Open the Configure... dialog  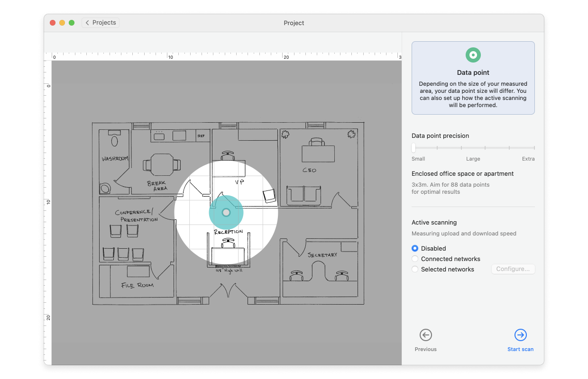(x=513, y=269)
